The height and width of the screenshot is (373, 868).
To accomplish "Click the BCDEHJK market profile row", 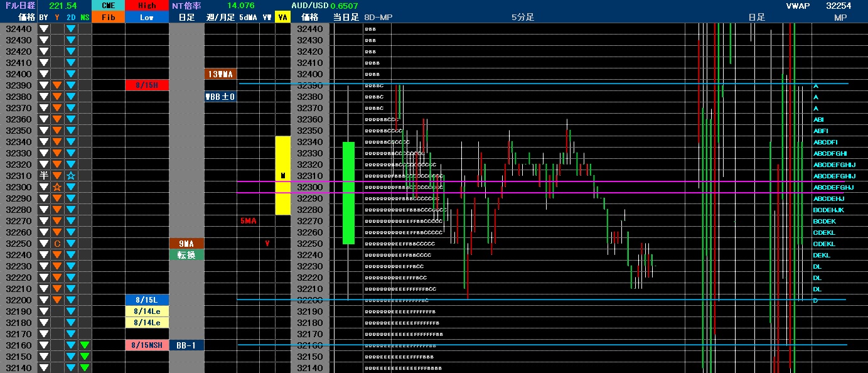I will (x=828, y=210).
